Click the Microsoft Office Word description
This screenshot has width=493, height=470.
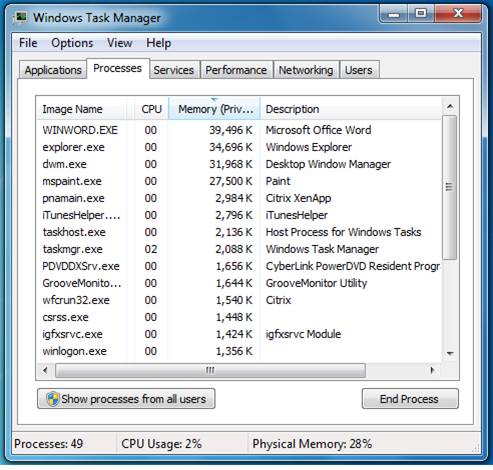pyautogui.click(x=318, y=130)
